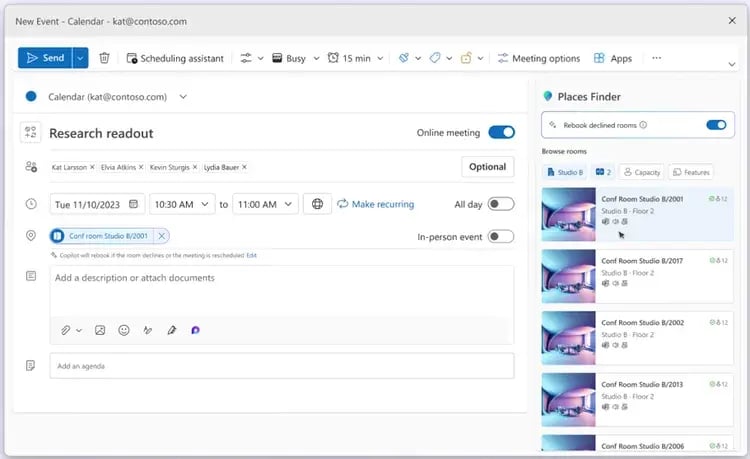
Task: Click the Make recurring link
Action: pyautogui.click(x=375, y=204)
